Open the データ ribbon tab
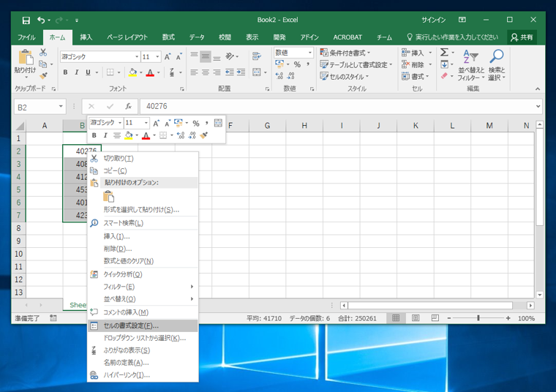 (197, 37)
